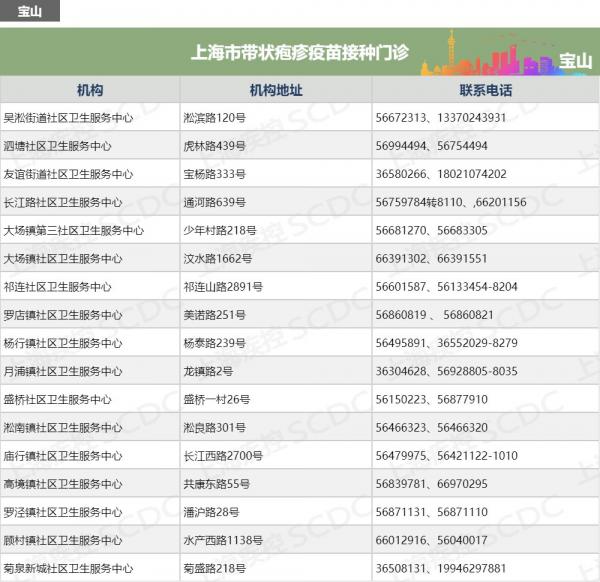Viewport: 600px width, 582px height.
Task: Select address 长江西路2700号
Action: pyautogui.click(x=223, y=456)
